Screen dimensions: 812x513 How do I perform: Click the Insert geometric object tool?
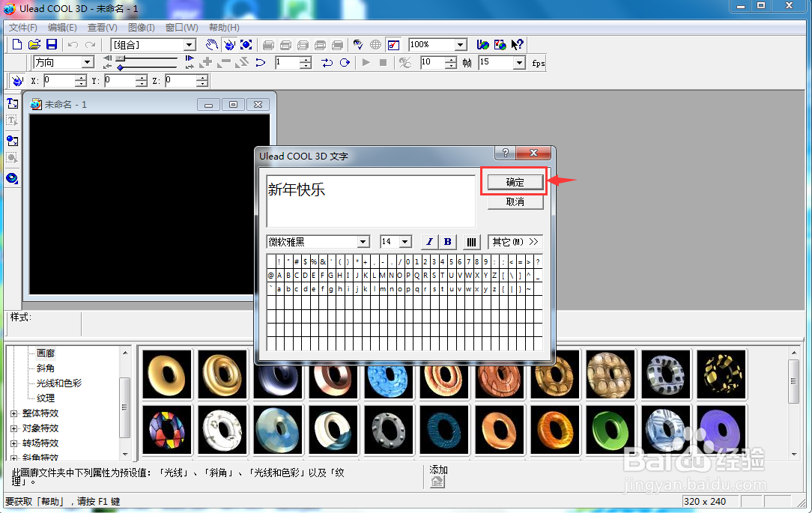[x=12, y=178]
